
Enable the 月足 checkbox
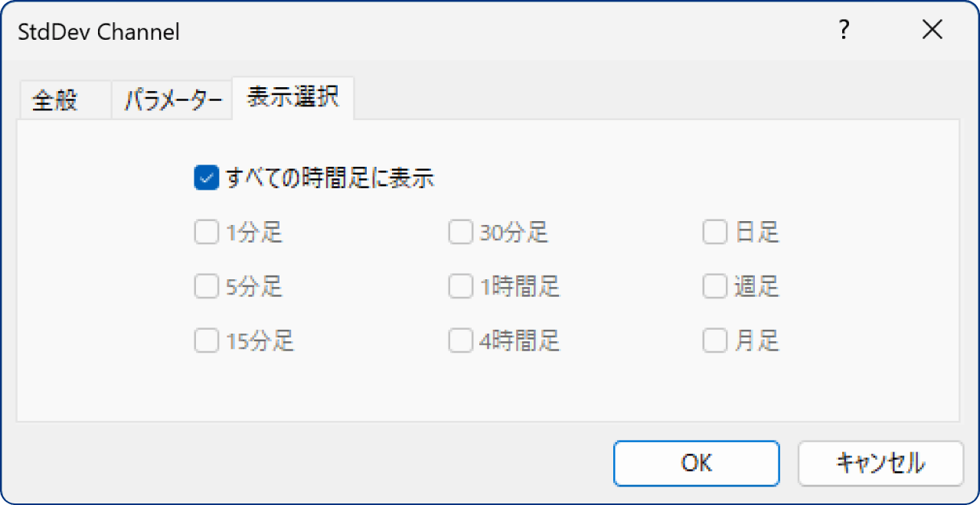pos(715,340)
